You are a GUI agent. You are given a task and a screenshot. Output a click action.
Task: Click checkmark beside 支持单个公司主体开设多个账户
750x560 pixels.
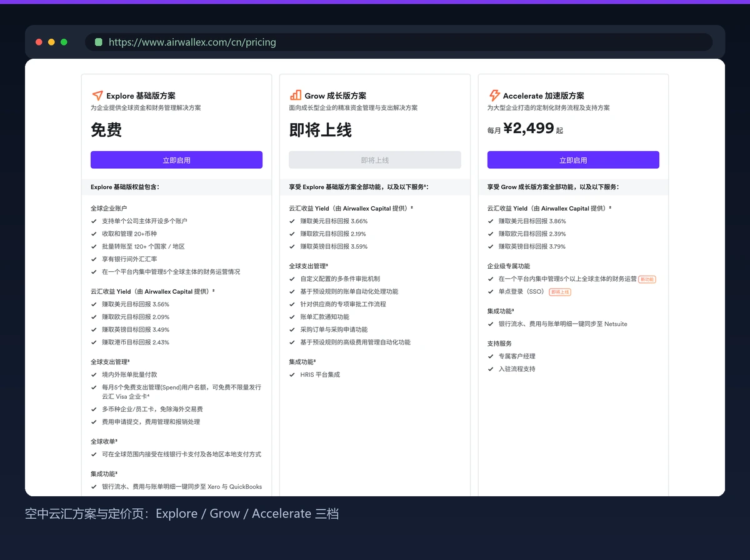click(x=94, y=221)
